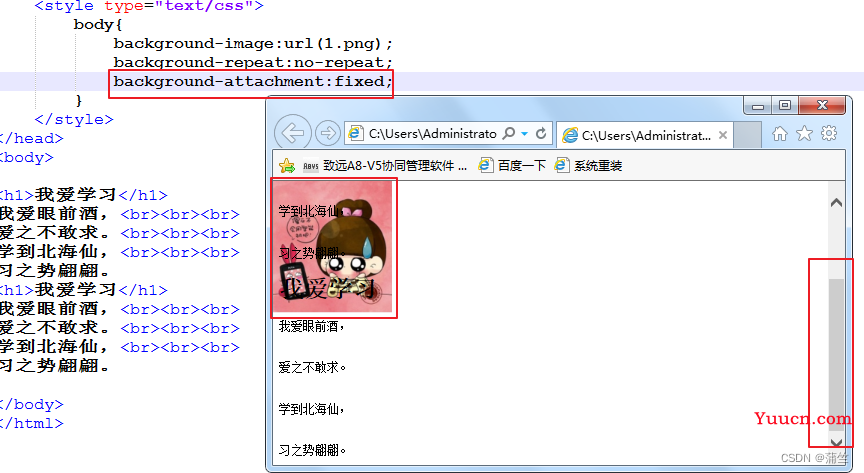
Task: Go back with the browser Back arrow
Action: [293, 133]
